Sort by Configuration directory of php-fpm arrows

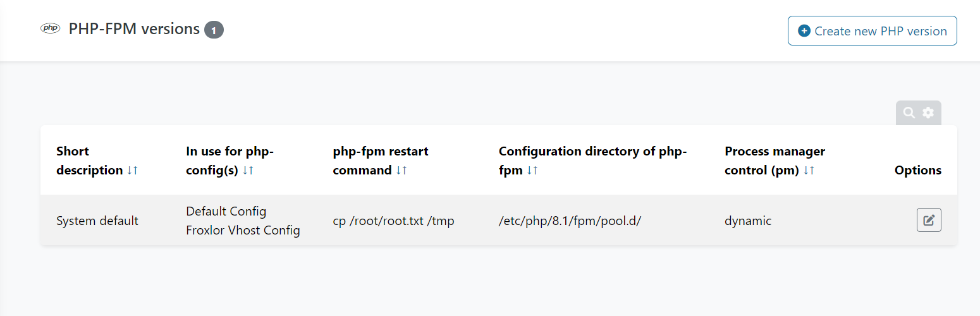[532, 171]
